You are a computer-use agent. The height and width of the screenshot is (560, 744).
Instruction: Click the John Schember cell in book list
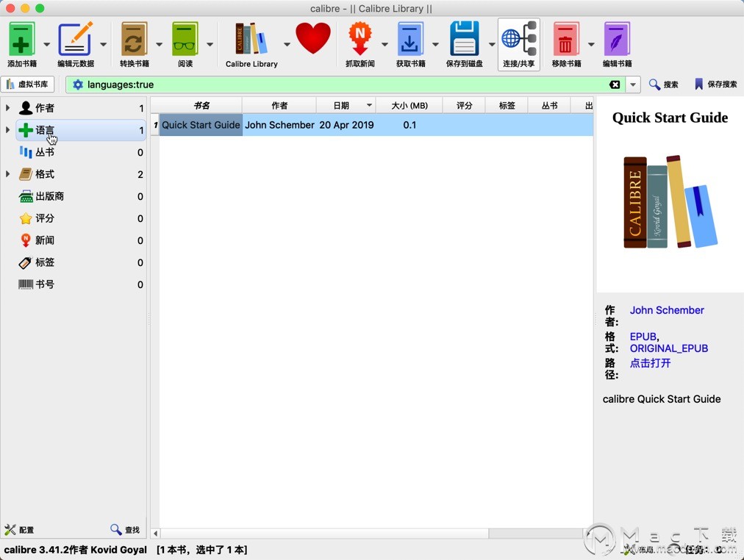(279, 125)
